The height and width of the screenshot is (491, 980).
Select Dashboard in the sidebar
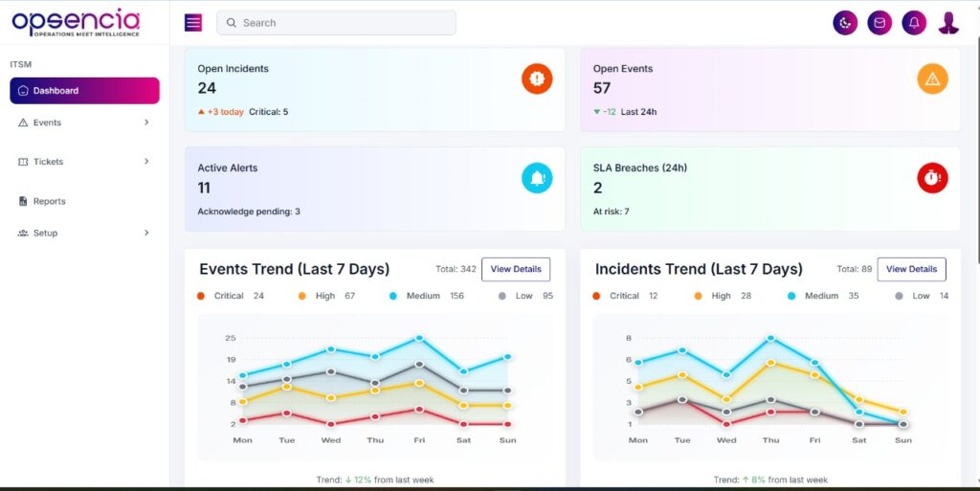pos(84,91)
